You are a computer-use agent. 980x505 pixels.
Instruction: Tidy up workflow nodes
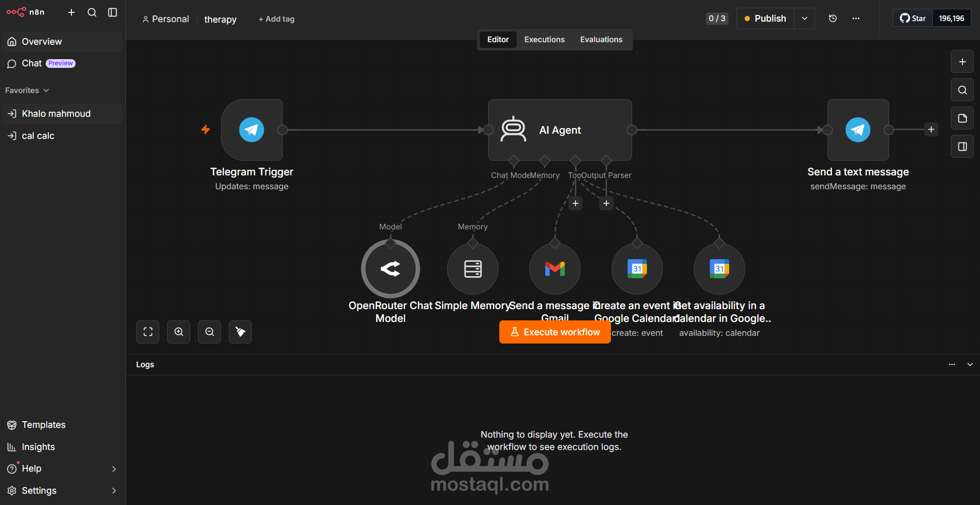(241, 332)
